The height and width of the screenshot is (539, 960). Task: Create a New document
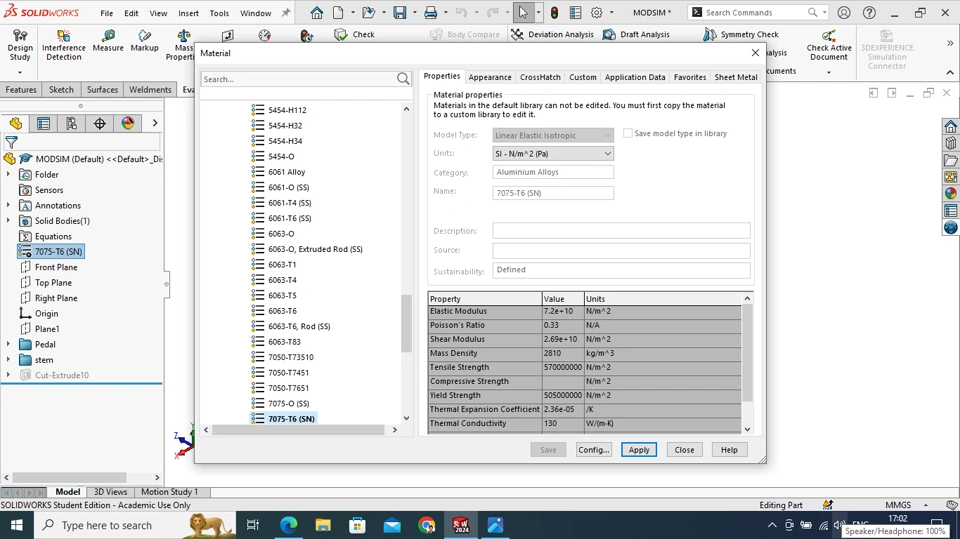click(338, 12)
